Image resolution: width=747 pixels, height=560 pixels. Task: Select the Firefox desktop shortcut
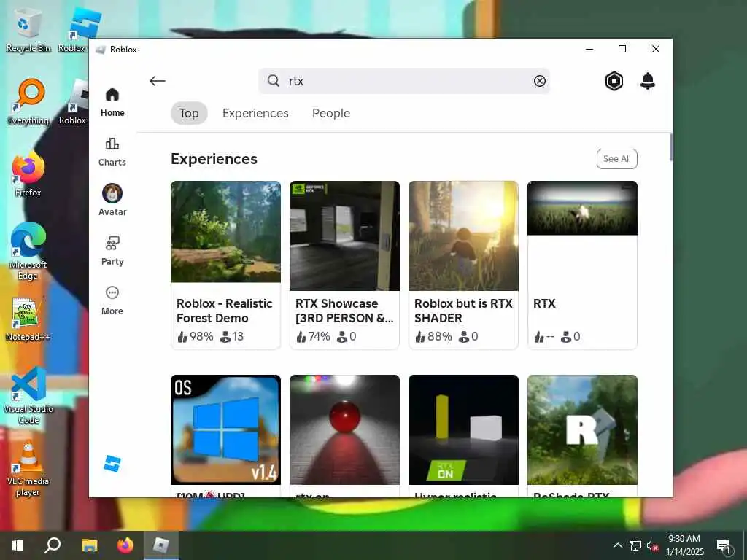28,174
